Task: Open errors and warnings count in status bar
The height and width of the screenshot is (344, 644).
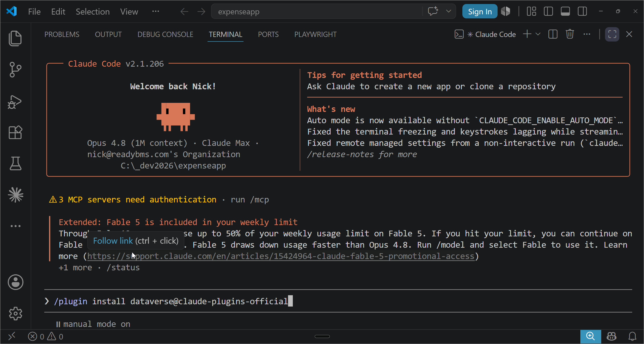Action: pyautogui.click(x=46, y=336)
